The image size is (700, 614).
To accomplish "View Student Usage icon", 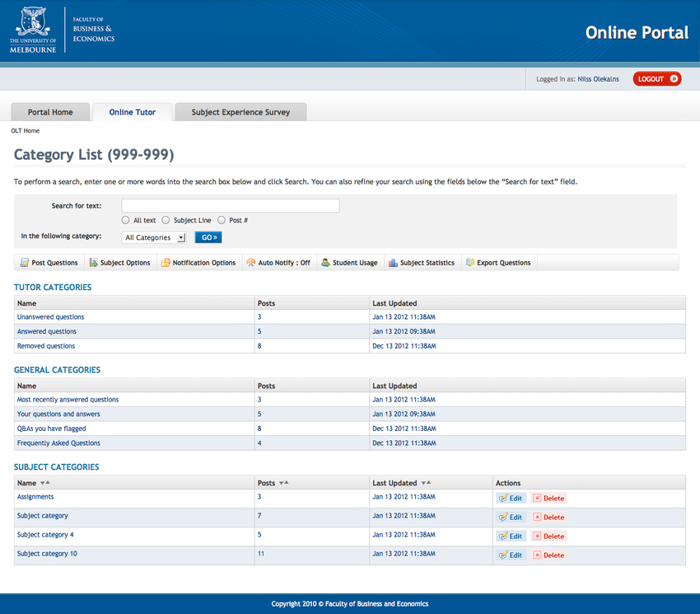I will 326,263.
